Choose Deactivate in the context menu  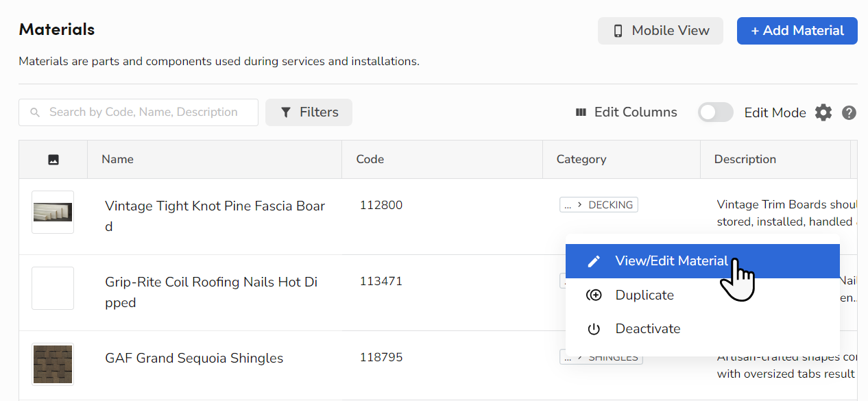703,329
